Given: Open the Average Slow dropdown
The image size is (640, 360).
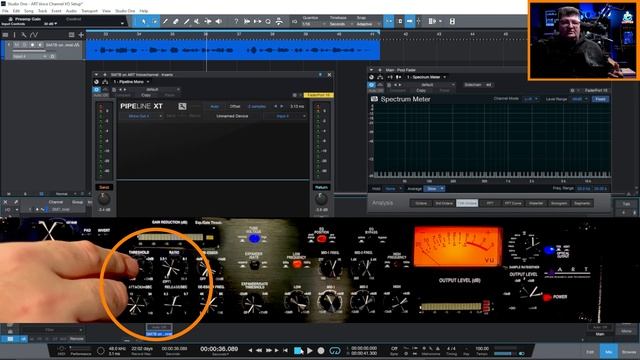Looking at the screenshot, I should tap(435, 189).
